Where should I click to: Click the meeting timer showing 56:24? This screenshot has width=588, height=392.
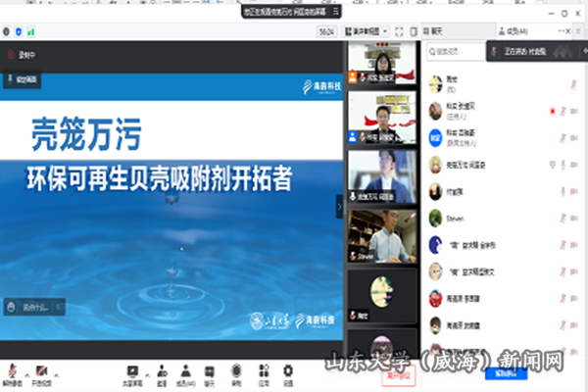click(326, 32)
